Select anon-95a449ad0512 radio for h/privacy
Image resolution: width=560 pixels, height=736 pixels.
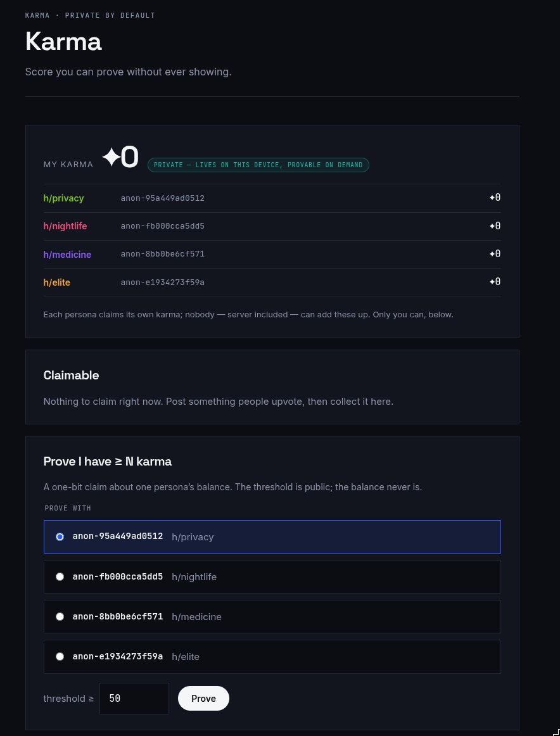[x=60, y=536]
